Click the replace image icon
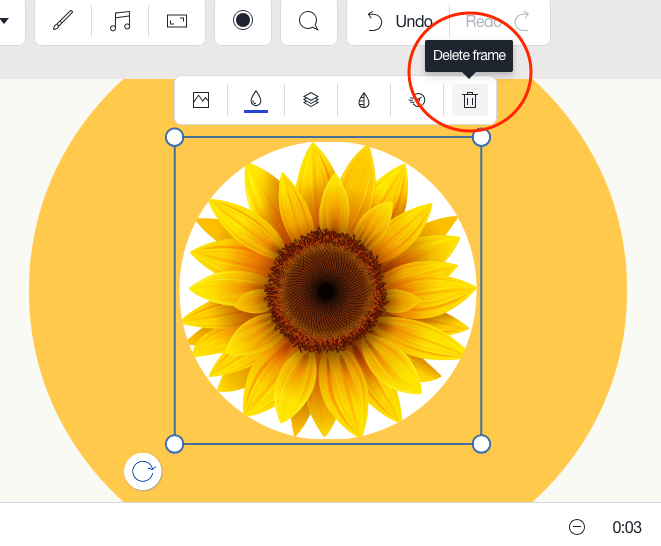 click(x=201, y=100)
